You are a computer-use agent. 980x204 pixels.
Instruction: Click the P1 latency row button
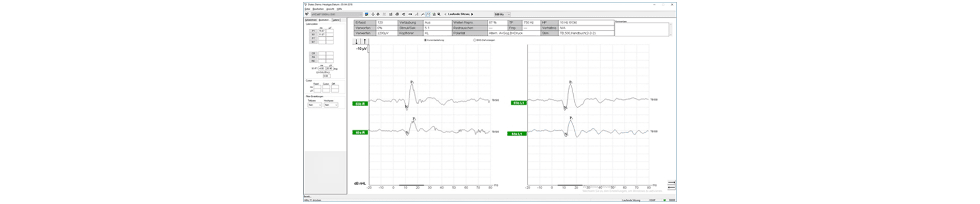(313, 31)
